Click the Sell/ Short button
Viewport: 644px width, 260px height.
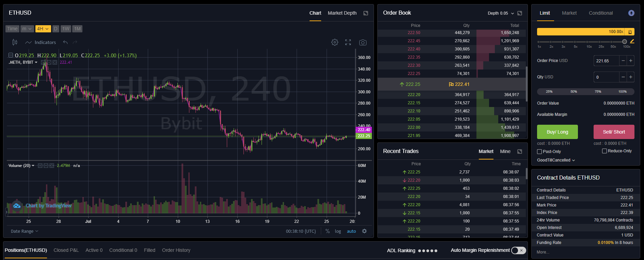tap(614, 132)
